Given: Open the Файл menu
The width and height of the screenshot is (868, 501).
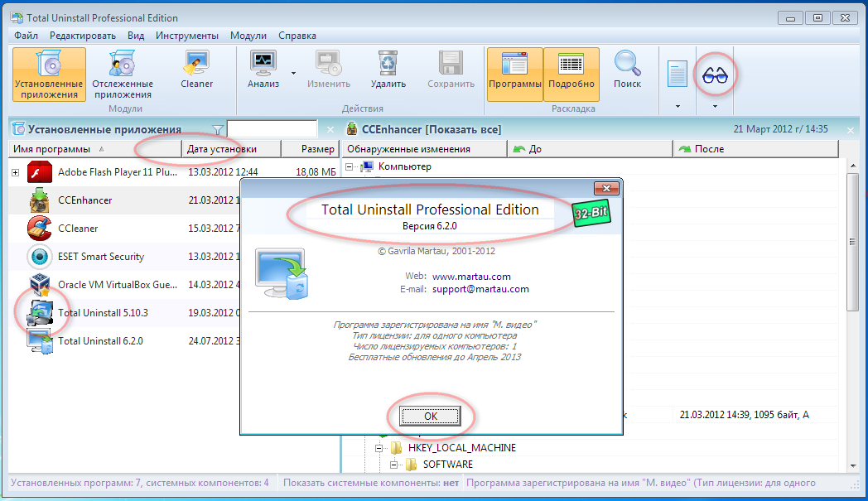Looking at the screenshot, I should click(x=26, y=36).
